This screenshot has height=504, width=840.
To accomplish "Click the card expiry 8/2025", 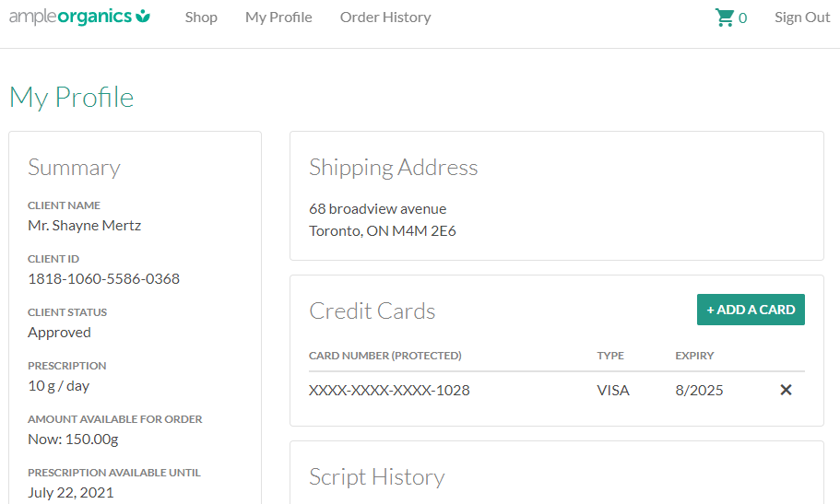I will tap(699, 390).
